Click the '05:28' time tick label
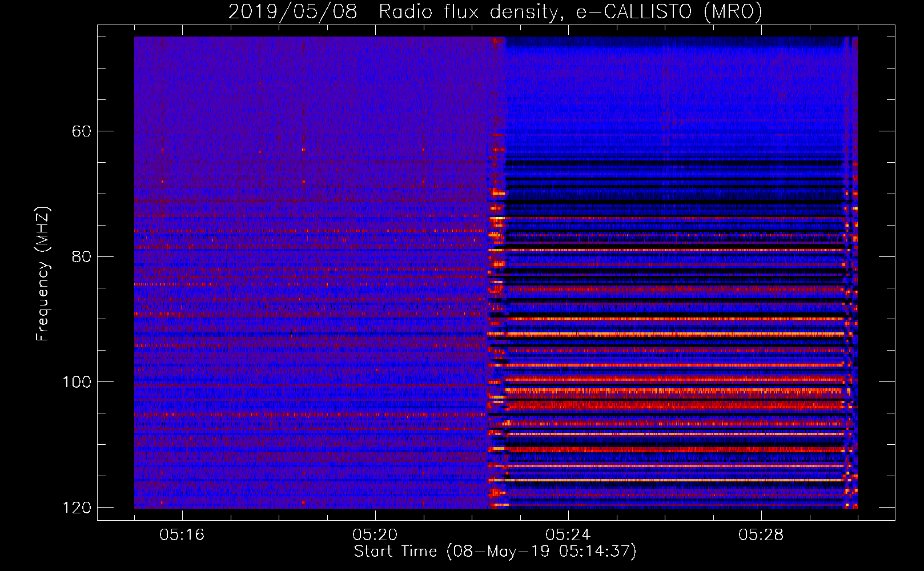 pos(761,535)
